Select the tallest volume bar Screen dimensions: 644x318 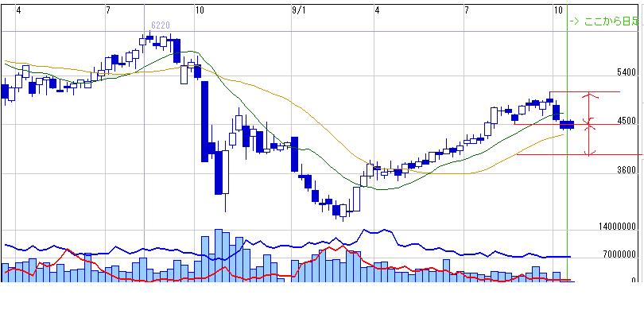218,255
